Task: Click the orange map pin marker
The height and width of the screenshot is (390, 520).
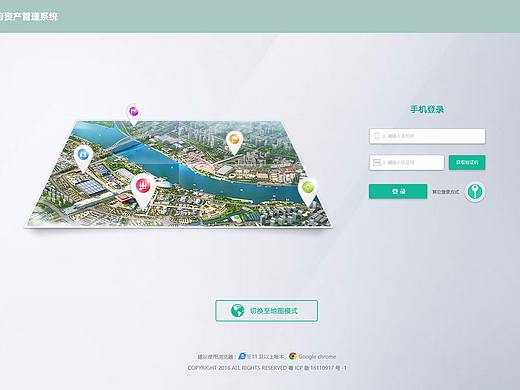Action: [x=235, y=142]
